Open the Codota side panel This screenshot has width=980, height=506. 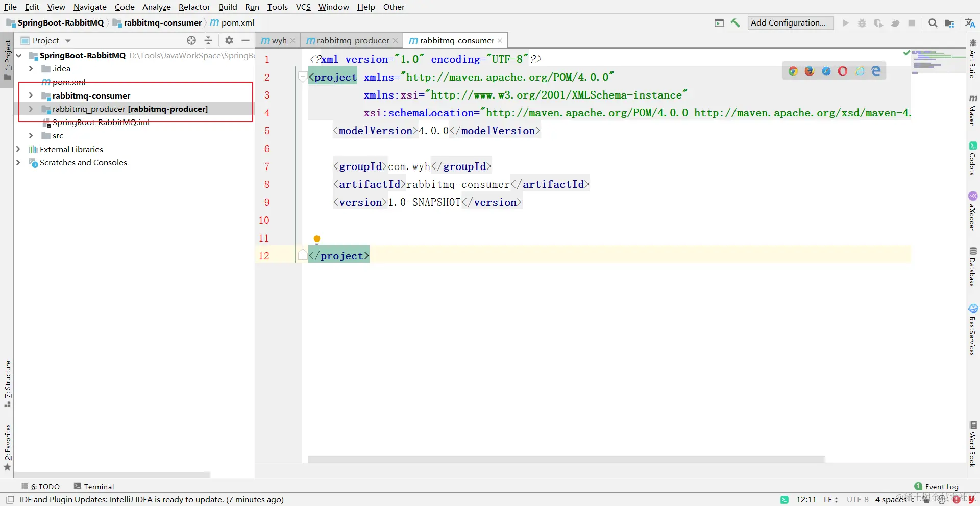973,158
